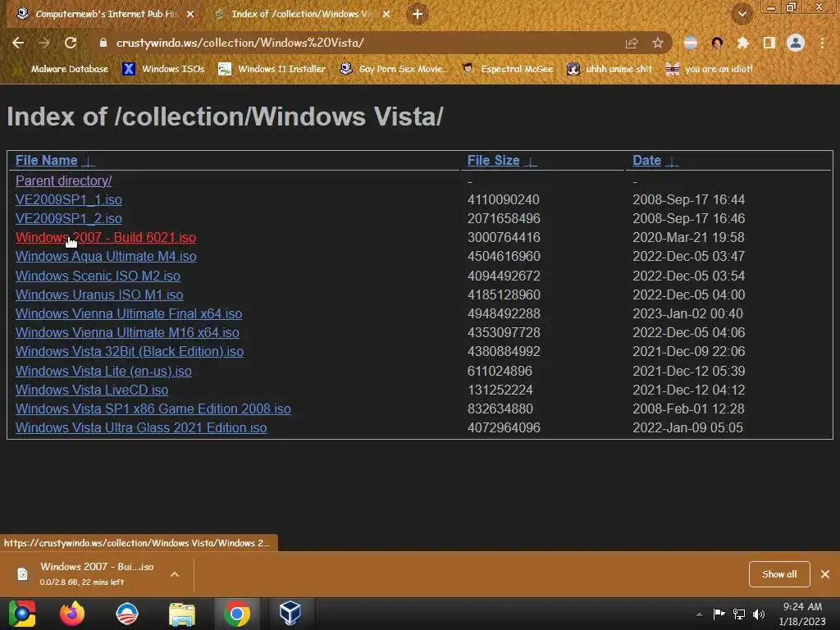Image resolution: width=840 pixels, height=630 pixels.
Task: Open Chrome's three-dot menu
Action: (822, 43)
